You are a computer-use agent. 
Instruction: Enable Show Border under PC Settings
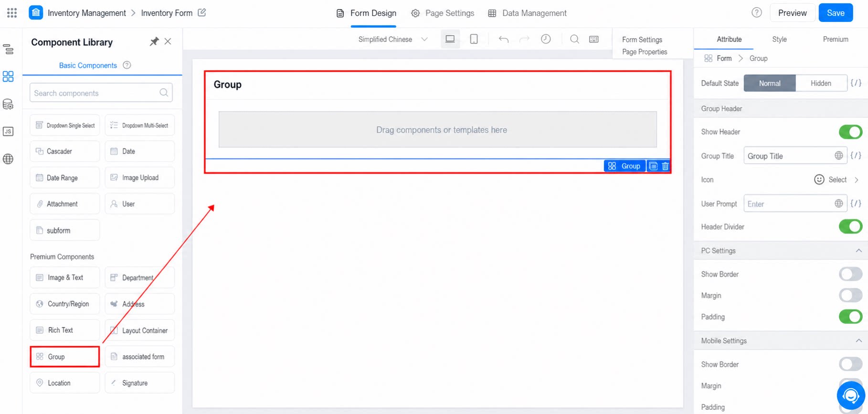tap(850, 274)
